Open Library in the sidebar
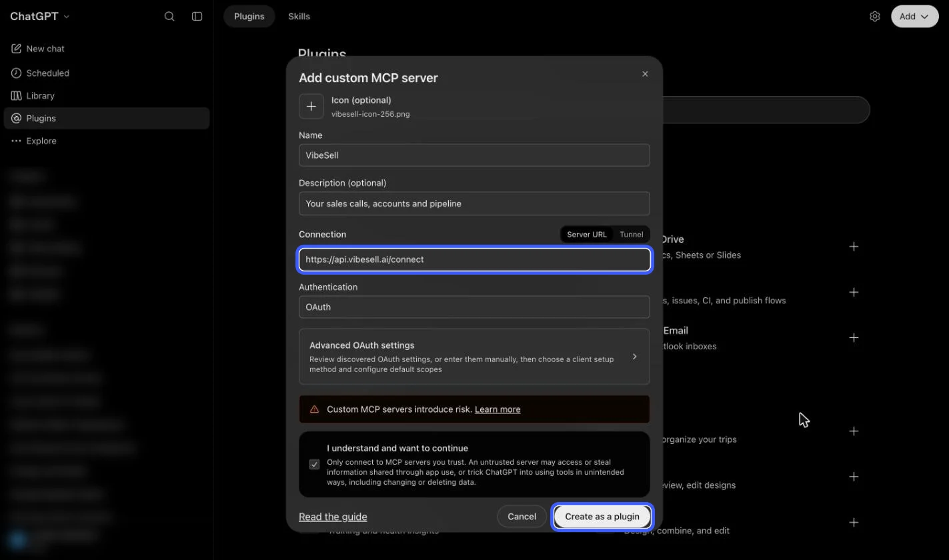This screenshot has height=560, width=949. (107, 96)
